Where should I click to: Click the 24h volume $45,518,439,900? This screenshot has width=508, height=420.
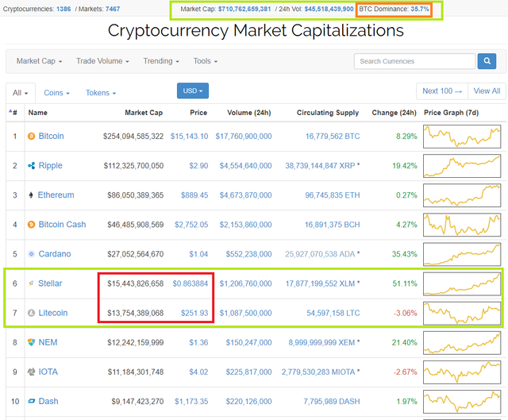329,9
